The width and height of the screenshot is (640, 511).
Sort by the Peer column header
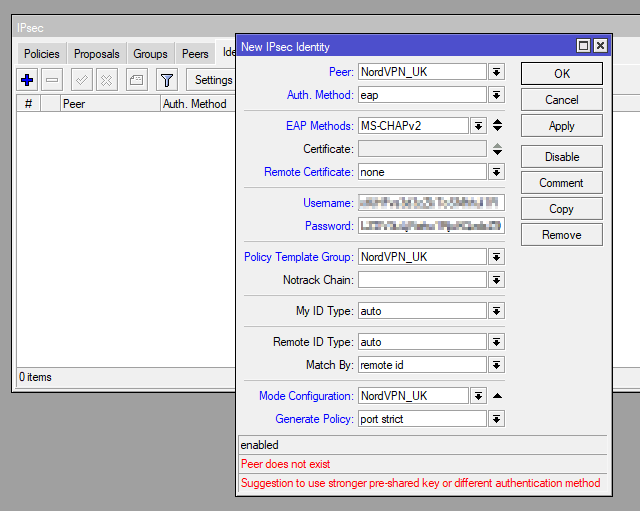[110, 104]
